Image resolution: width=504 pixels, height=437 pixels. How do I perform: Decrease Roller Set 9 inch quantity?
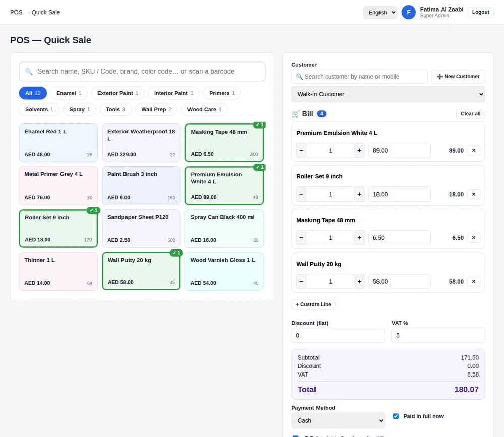click(301, 194)
